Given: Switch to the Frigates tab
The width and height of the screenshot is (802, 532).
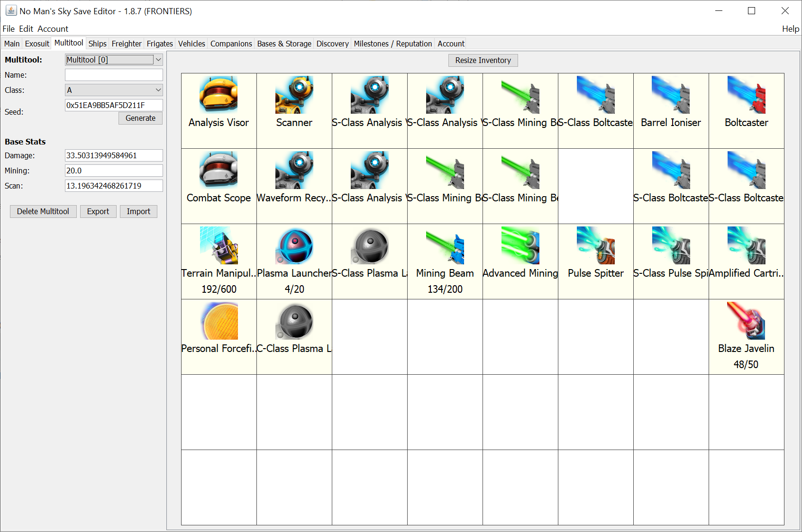Looking at the screenshot, I should tap(160, 44).
